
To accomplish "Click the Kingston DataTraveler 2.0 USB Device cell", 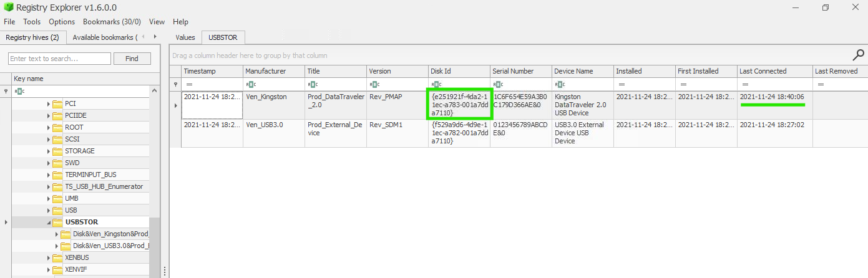I will point(582,105).
